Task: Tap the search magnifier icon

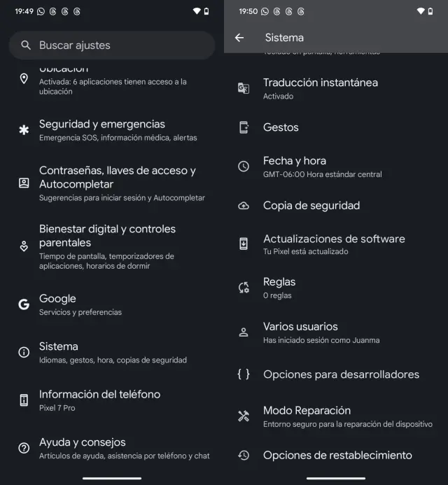Action: click(x=26, y=45)
